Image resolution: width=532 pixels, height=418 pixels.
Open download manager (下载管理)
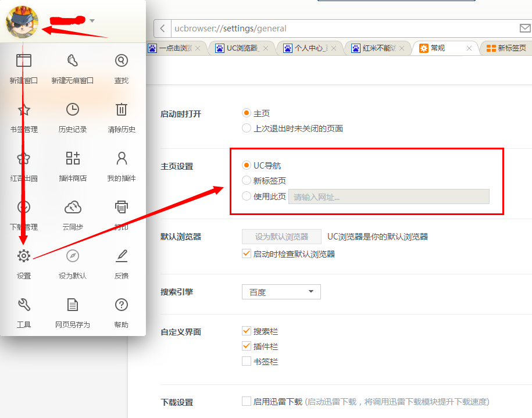click(24, 216)
